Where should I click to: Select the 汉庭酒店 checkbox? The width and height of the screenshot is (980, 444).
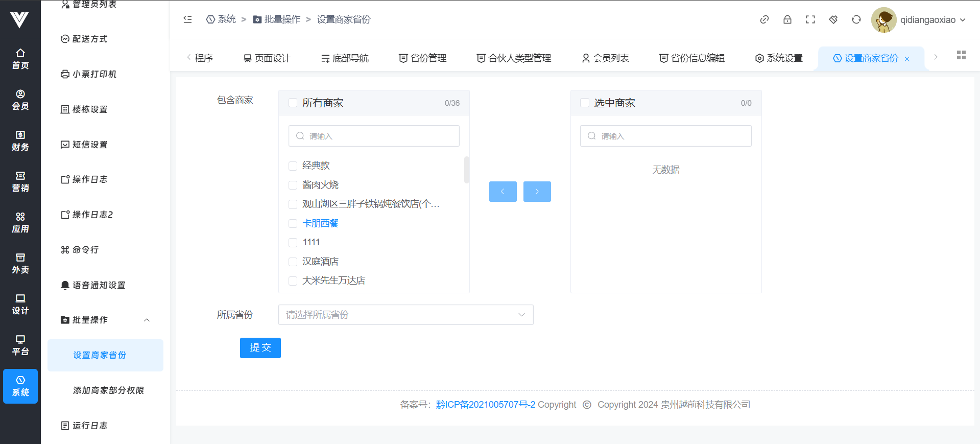[293, 262]
